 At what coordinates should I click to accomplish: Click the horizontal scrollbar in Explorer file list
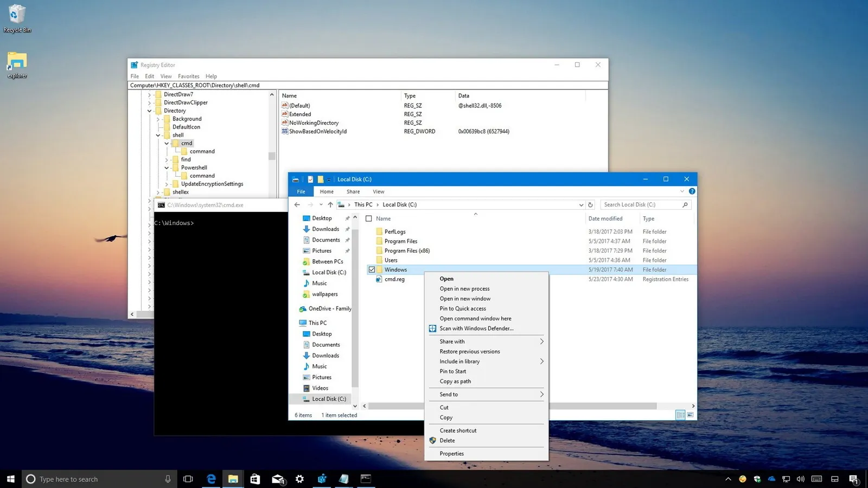pyautogui.click(x=513, y=406)
